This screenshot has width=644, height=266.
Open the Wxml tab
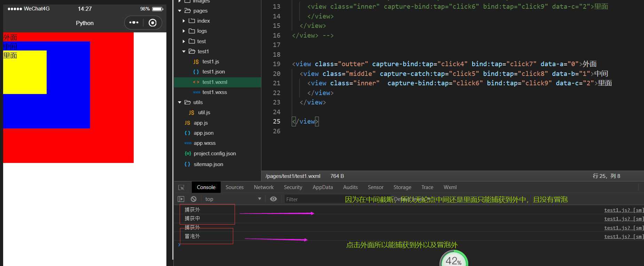tap(450, 187)
